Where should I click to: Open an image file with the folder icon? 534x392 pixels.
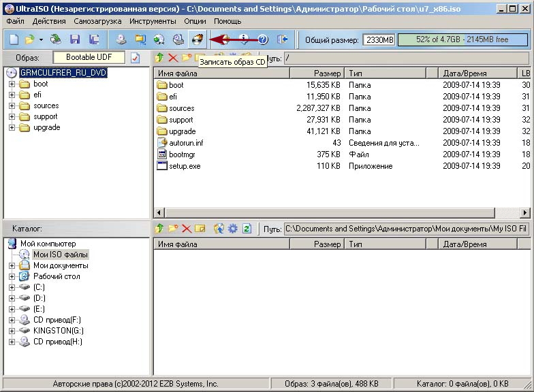30,39
